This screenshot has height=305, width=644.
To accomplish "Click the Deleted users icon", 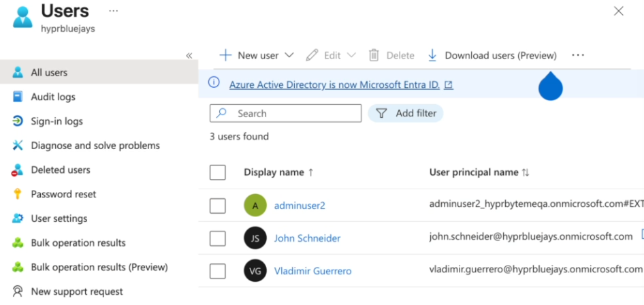I will 18,170.
